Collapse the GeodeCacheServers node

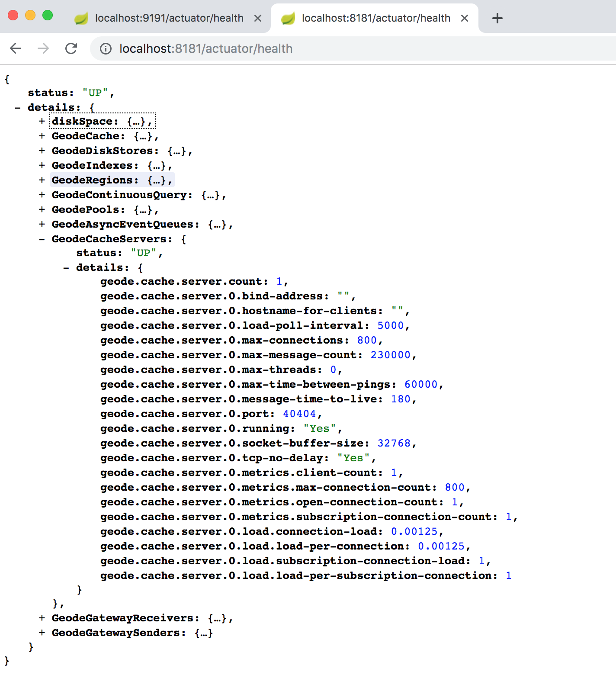coord(42,239)
